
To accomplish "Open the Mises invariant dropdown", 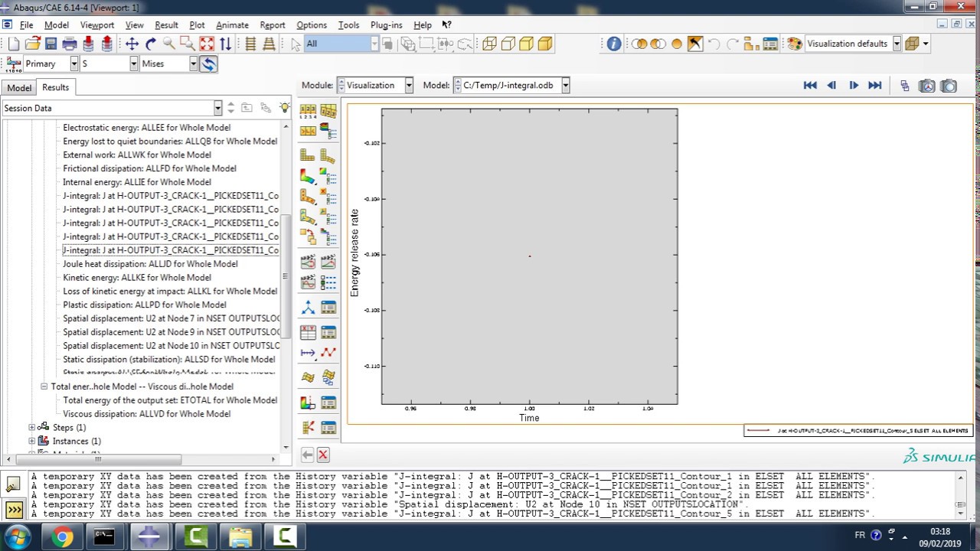I will click(193, 64).
